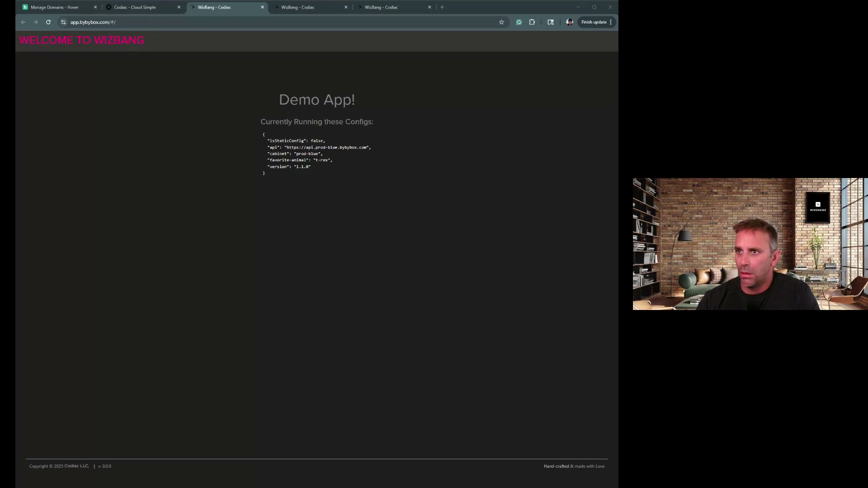868x488 pixels.
Task: Close the fourth WizBang - Codiac tab
Action: (x=346, y=7)
